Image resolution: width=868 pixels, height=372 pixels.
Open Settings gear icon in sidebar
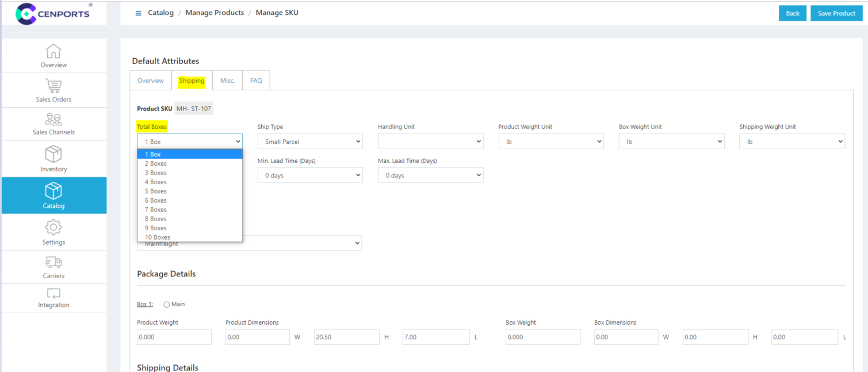click(x=53, y=227)
